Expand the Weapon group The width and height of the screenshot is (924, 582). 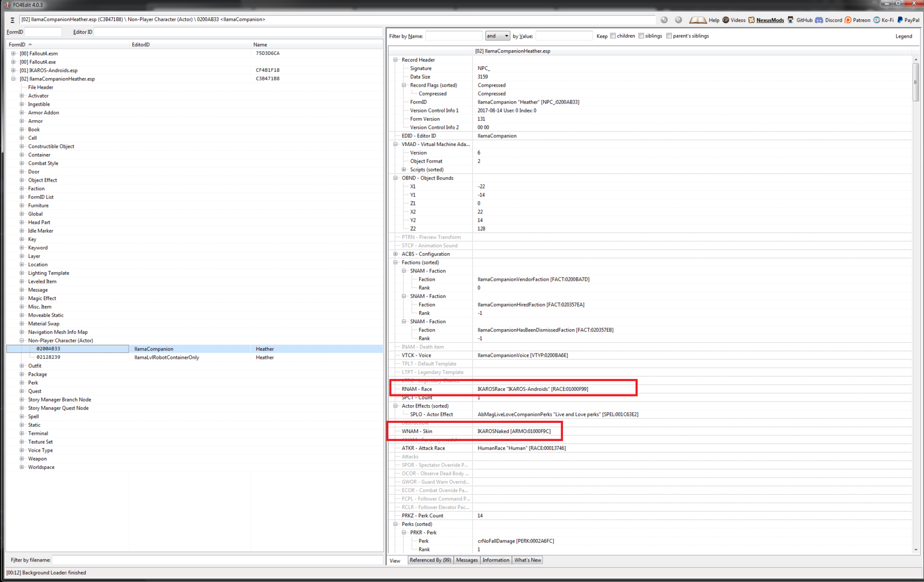tap(22, 459)
